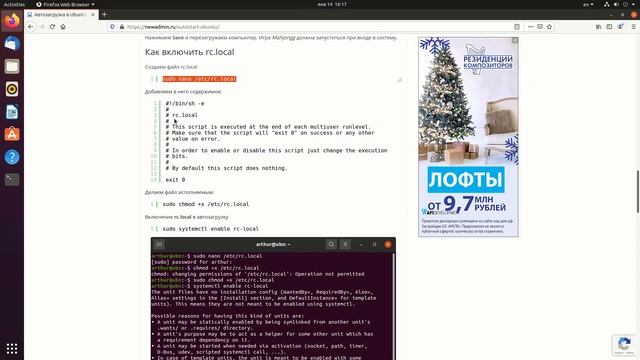
Task: Toggle Reader View in the address bar
Action: point(517,27)
